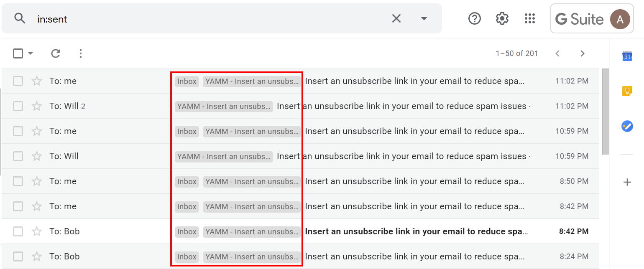644x269 pixels.
Task: Get add-ons with plus icon
Action: click(627, 182)
